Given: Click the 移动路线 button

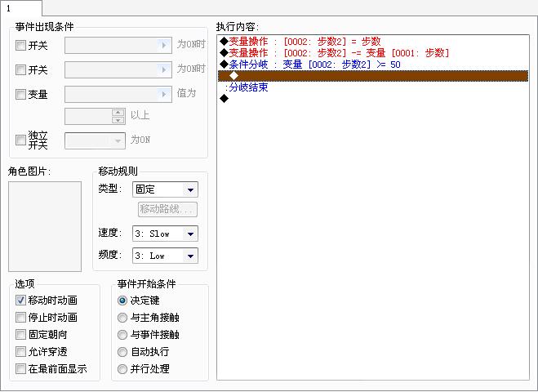Looking at the screenshot, I should [x=167, y=209].
